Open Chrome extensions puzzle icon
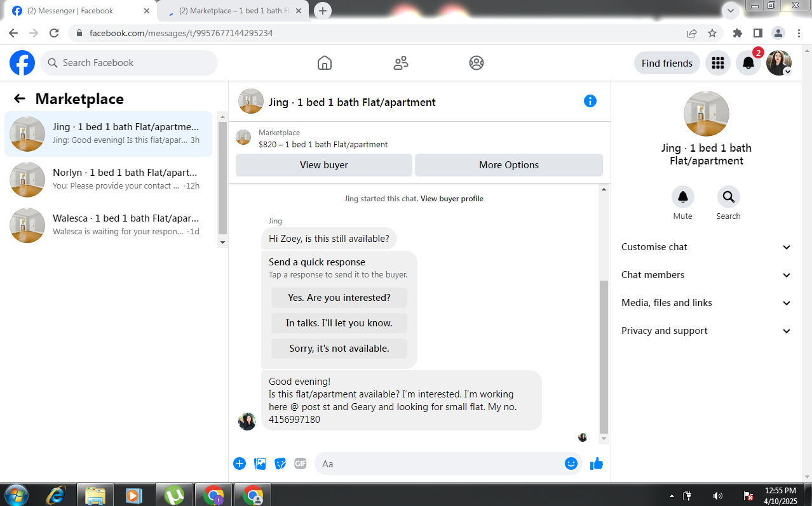This screenshot has width=812, height=506. [738, 33]
